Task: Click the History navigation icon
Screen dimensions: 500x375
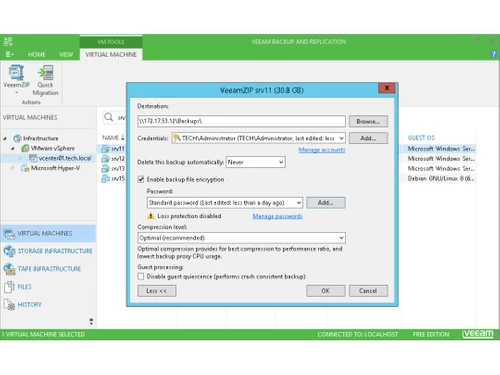Action: (x=9, y=305)
